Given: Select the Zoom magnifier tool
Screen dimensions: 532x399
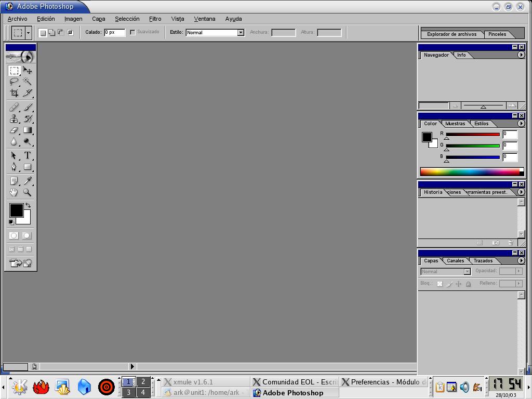Looking at the screenshot, I should [28, 192].
